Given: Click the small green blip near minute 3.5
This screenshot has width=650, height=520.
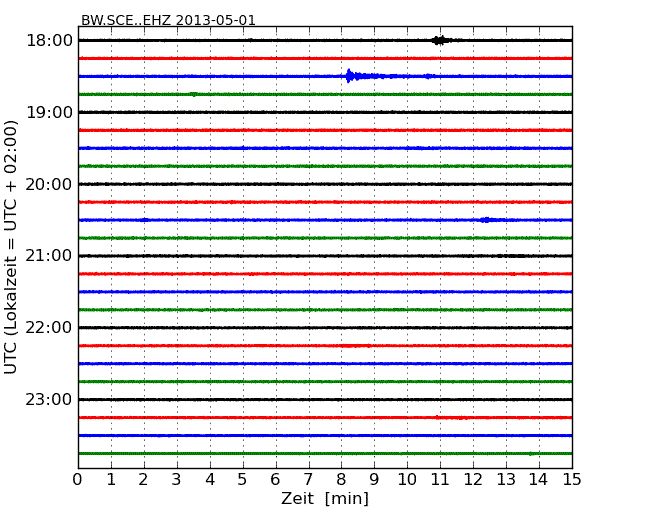Looking at the screenshot, I should 193,94.
